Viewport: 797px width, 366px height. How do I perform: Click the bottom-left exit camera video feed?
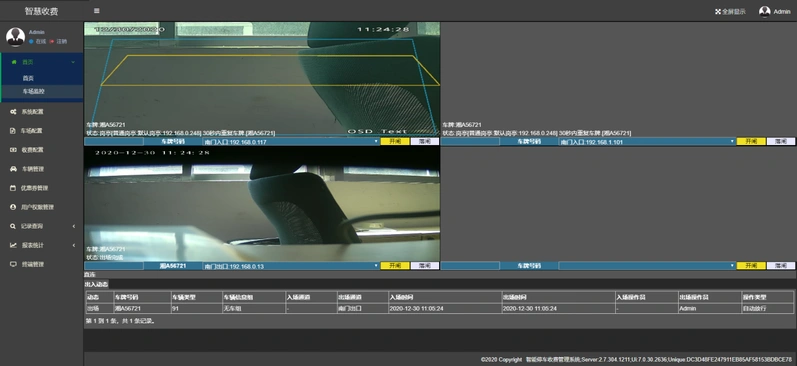click(262, 204)
